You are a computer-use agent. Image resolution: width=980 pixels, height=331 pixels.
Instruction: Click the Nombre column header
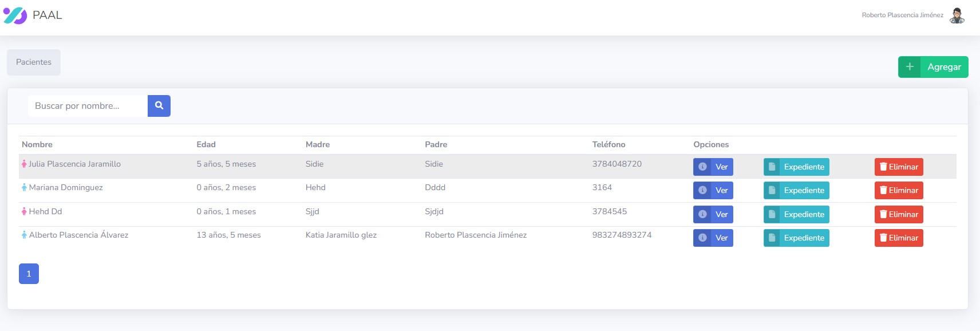point(37,145)
